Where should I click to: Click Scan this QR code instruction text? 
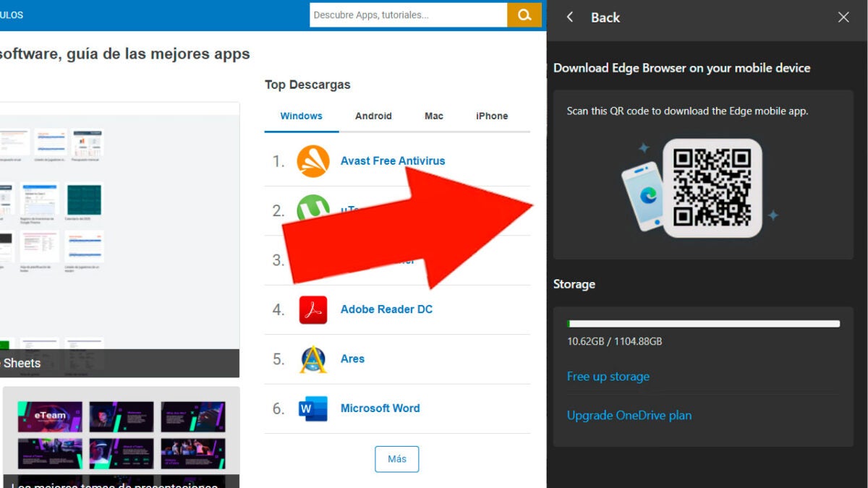pyautogui.click(x=687, y=111)
